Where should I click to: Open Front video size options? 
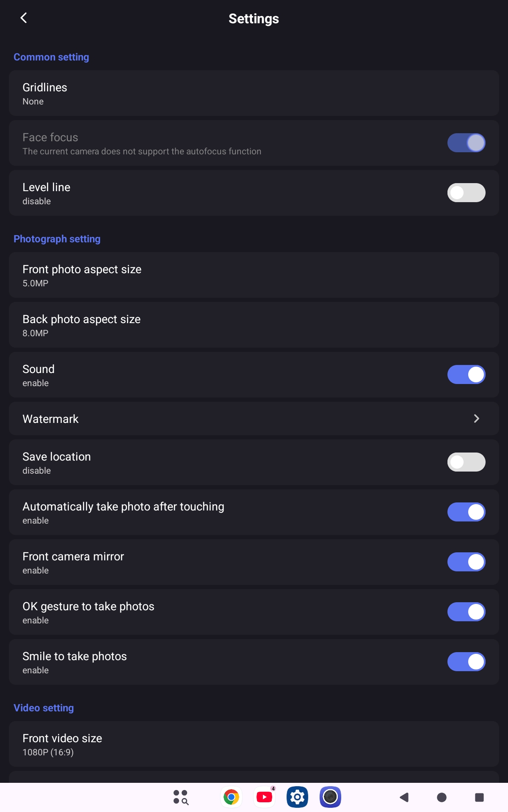pos(254,744)
